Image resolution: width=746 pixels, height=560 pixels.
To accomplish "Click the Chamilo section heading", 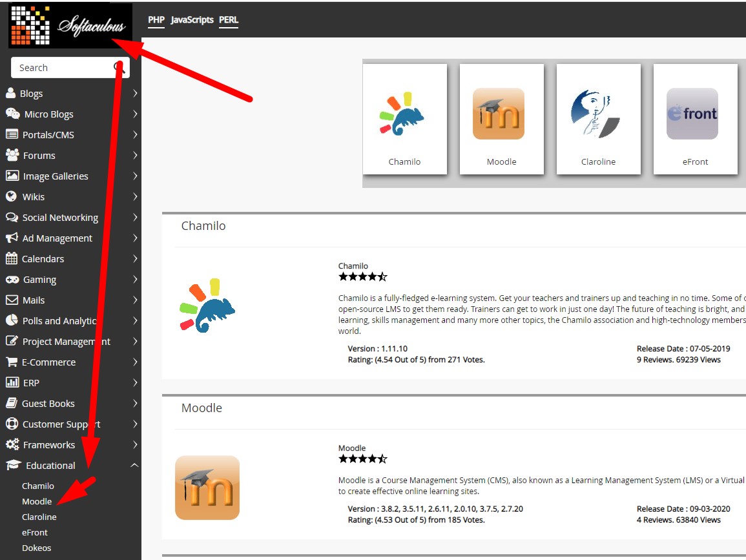I will click(x=203, y=225).
